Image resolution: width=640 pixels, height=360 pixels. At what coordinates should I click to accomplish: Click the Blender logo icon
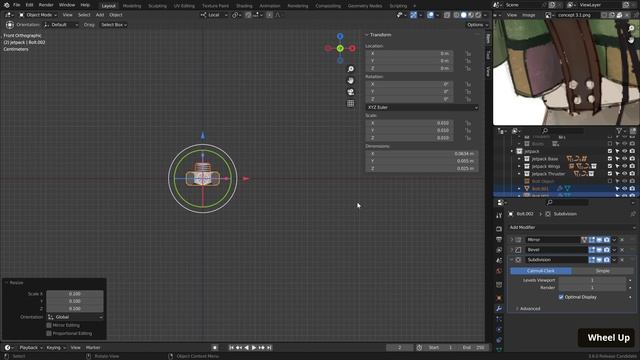6,5
